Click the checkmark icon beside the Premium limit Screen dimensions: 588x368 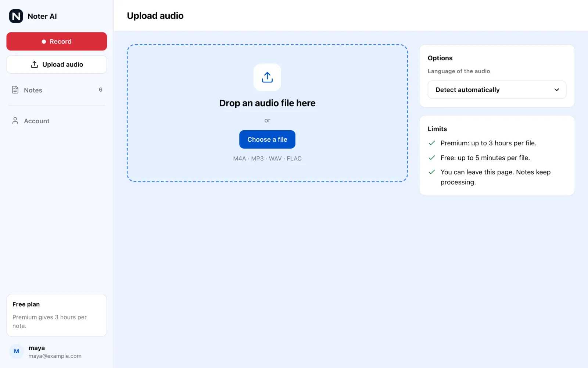432,143
